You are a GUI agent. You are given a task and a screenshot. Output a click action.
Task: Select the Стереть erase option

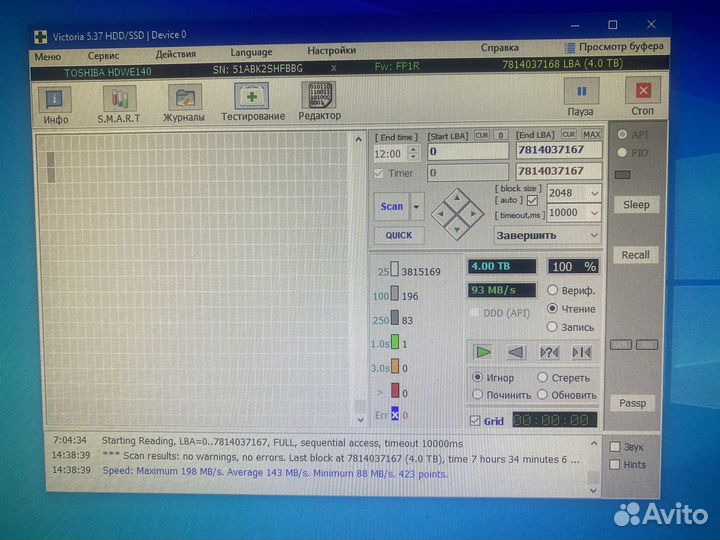(542, 377)
